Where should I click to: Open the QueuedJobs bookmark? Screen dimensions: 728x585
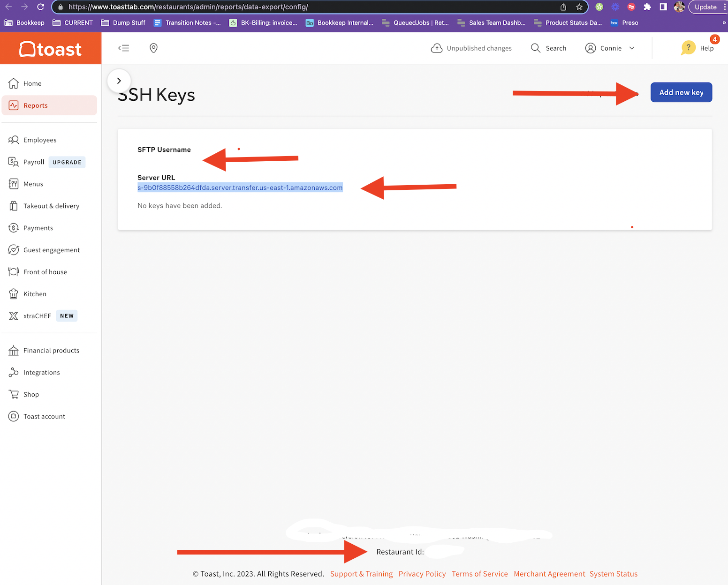(x=415, y=22)
